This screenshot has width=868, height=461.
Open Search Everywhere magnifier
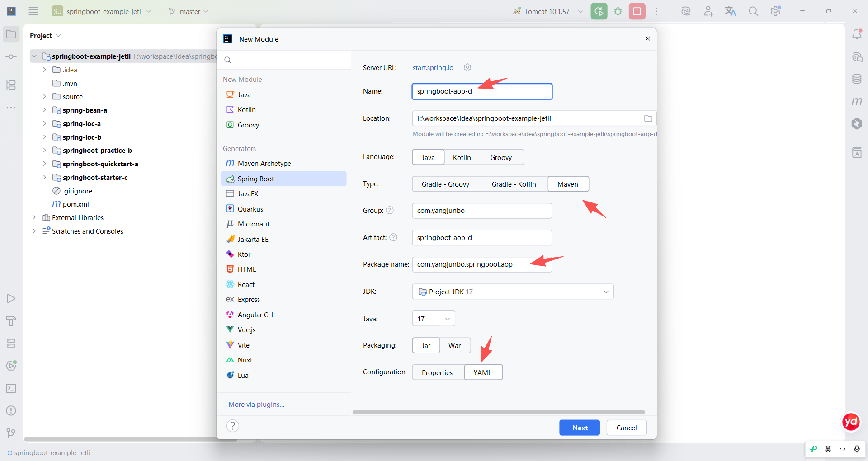coord(753,11)
